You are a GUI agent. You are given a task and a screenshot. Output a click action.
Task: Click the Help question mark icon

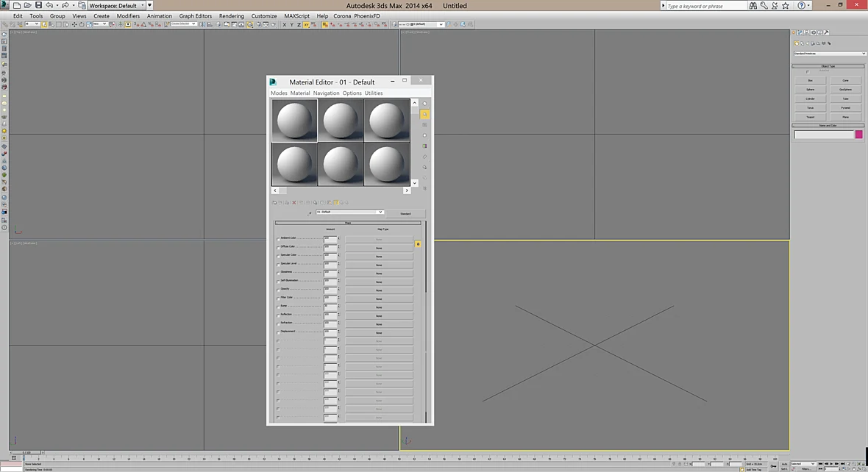point(801,6)
